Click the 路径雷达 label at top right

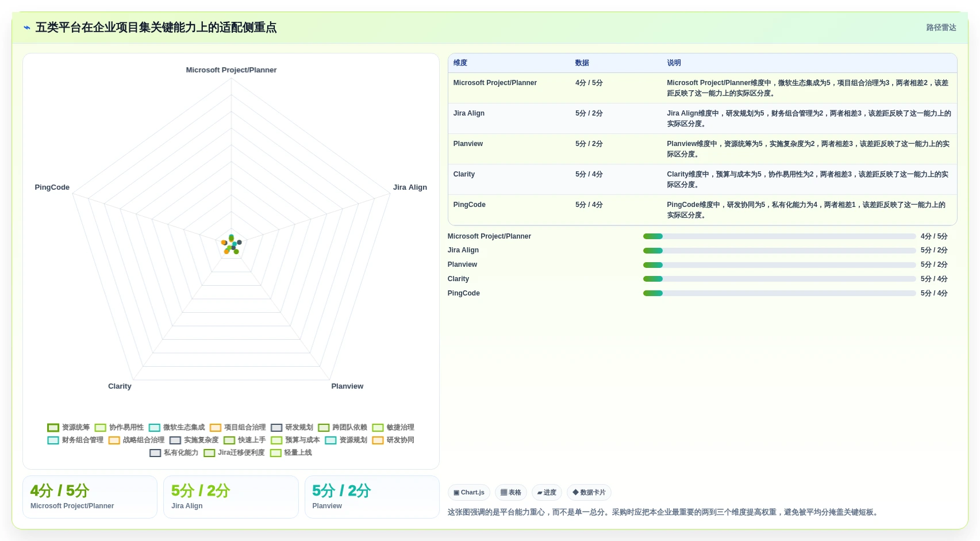(941, 28)
